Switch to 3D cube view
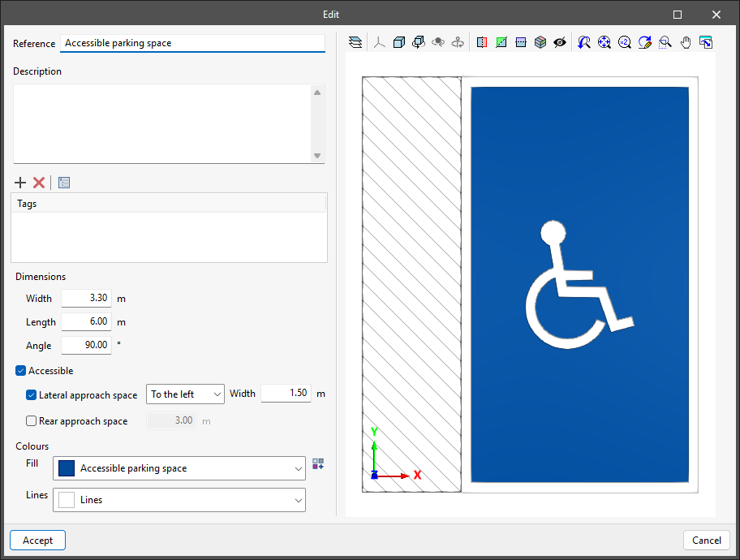 pyautogui.click(x=399, y=42)
